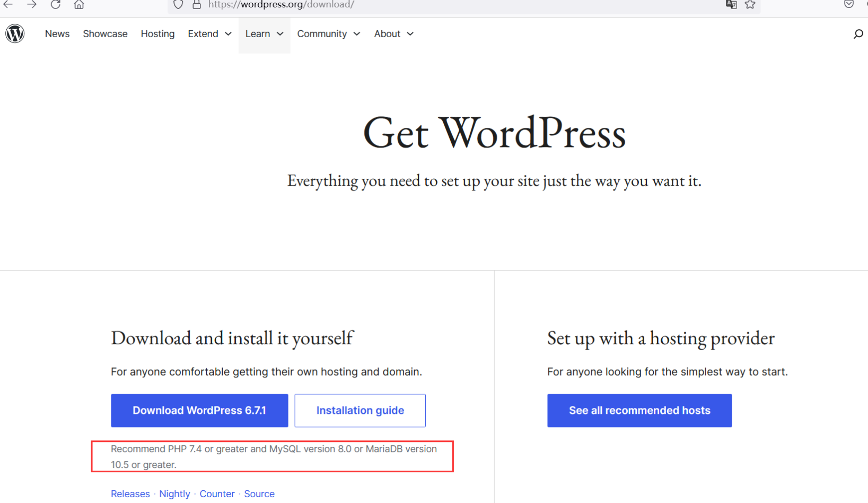The width and height of the screenshot is (868, 503).
Task: Expand the chevron next to Community
Action: (357, 34)
